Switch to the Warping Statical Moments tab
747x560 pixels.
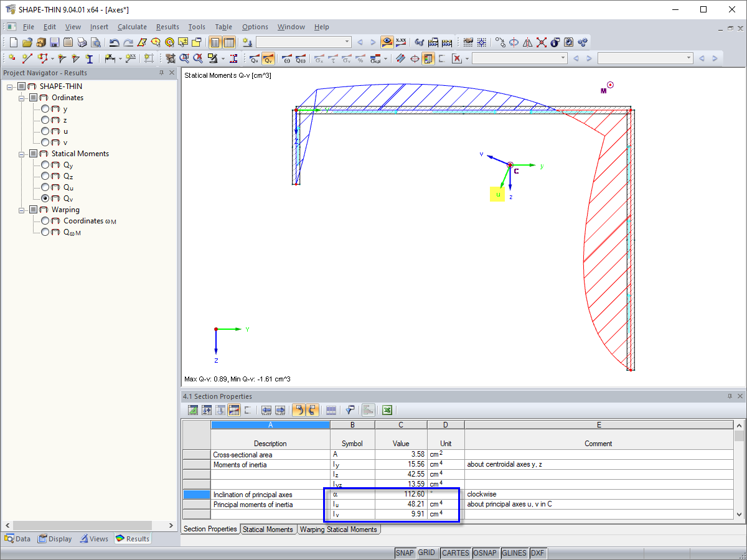338,530
